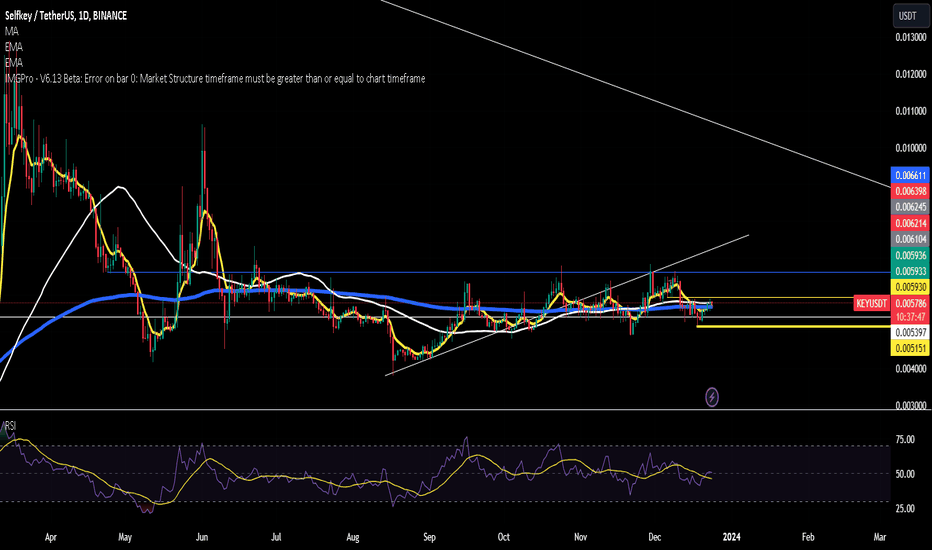
Task: Click Feb on the time axis
Action: (x=808, y=537)
